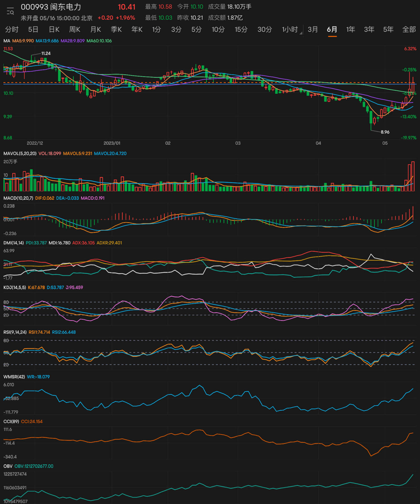This screenshot has width=420, height=504.
Task: Click the MA13:9.686 value
Action: click(47, 41)
